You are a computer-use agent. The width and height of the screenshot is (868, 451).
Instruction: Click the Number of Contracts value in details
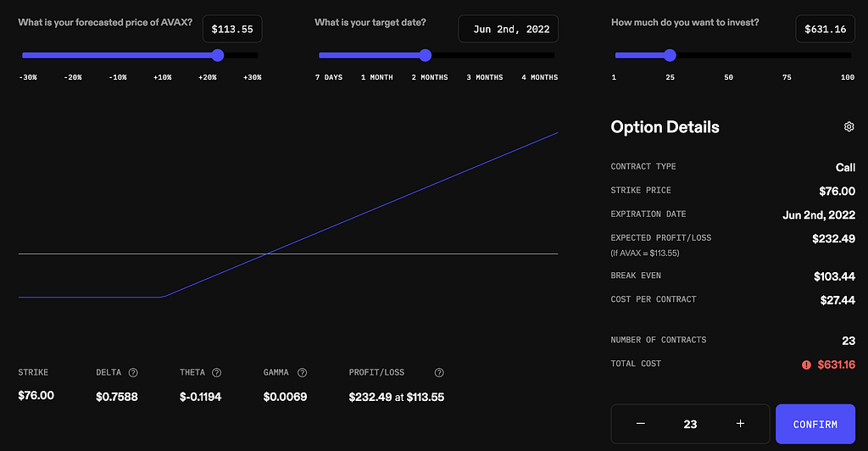[x=849, y=341]
